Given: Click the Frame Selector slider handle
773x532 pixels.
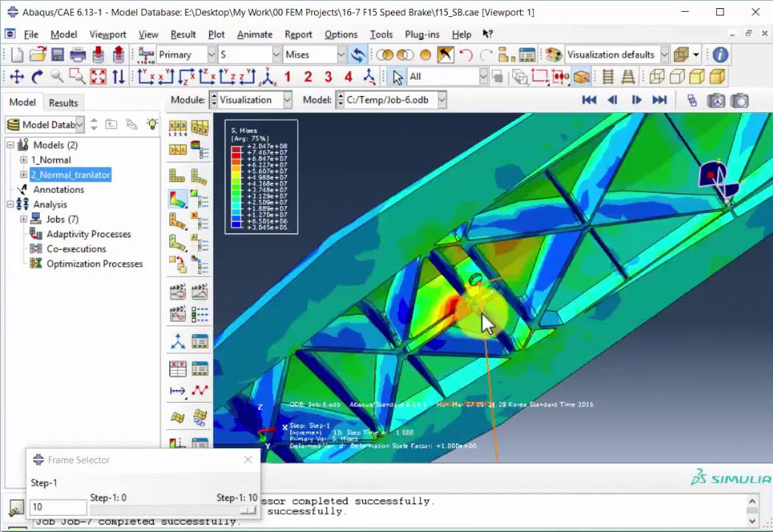Looking at the screenshot, I should pyautogui.click(x=248, y=510).
